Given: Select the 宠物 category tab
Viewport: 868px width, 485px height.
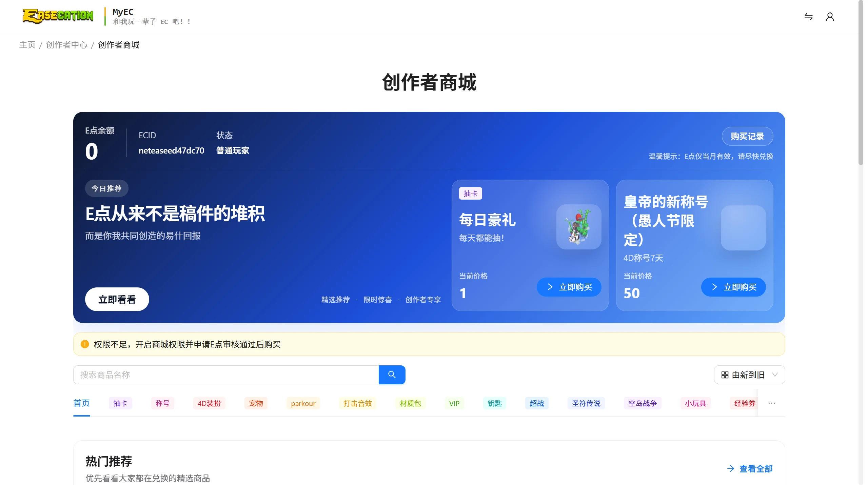Looking at the screenshot, I should (x=256, y=403).
